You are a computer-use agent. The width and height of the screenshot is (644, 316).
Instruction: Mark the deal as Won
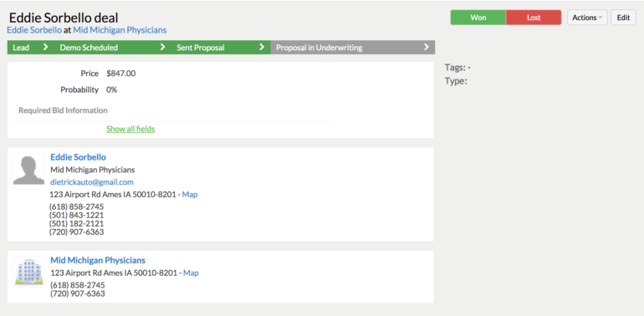click(x=478, y=18)
